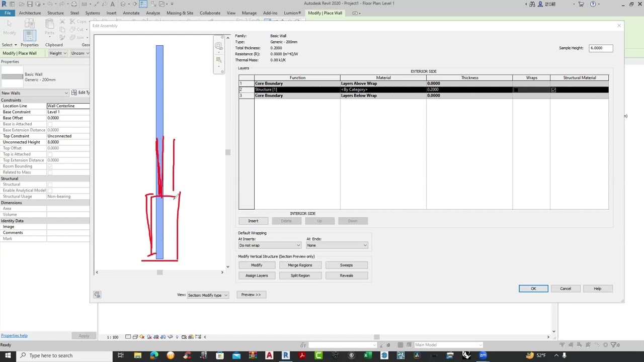Screen dimensions: 644x362
Task: Toggle Structural Material checkbox for Structure row
Action: [x=553, y=89]
